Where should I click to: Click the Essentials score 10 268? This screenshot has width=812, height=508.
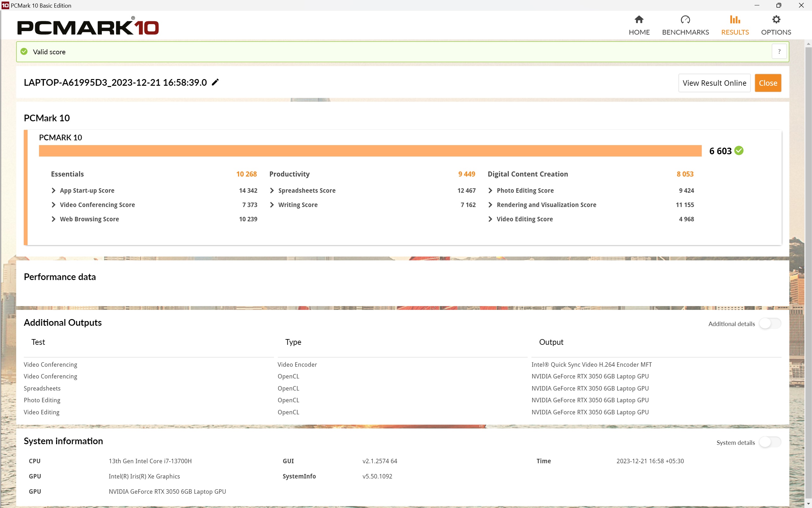coord(246,174)
